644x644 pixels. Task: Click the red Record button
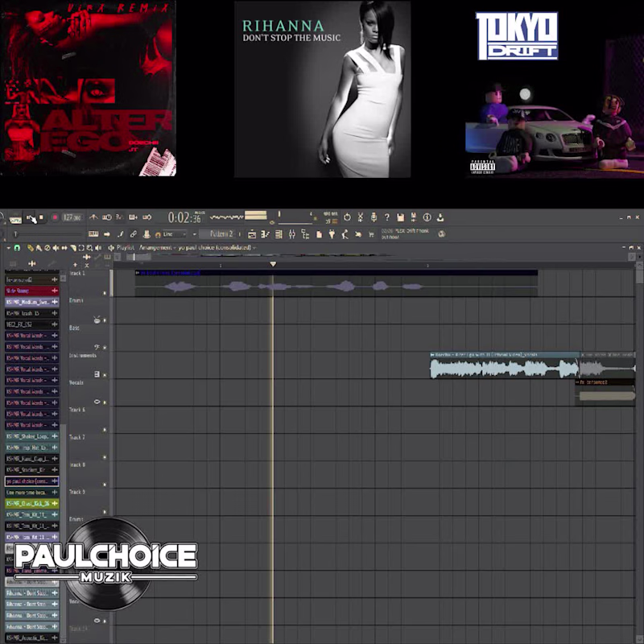click(x=55, y=217)
